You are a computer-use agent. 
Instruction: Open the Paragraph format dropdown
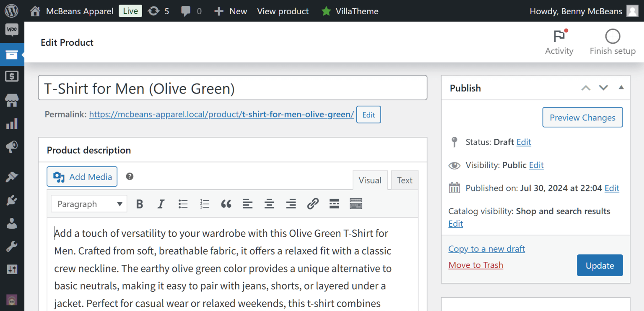point(89,204)
